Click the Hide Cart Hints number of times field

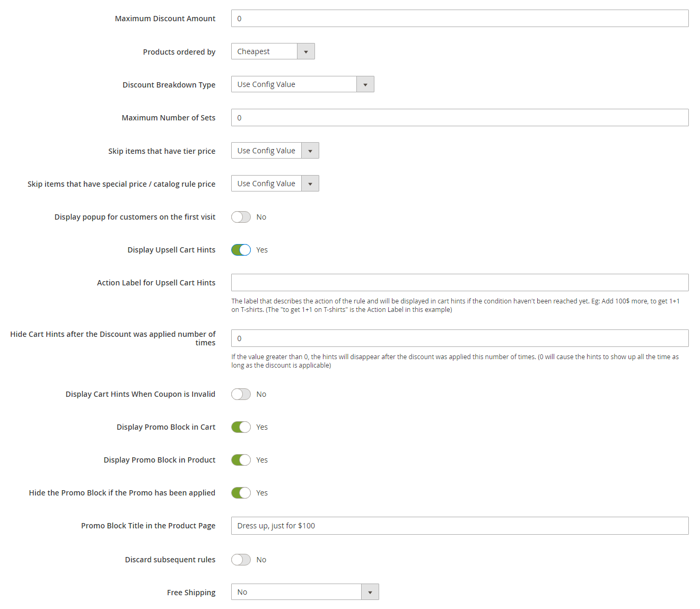coord(460,338)
